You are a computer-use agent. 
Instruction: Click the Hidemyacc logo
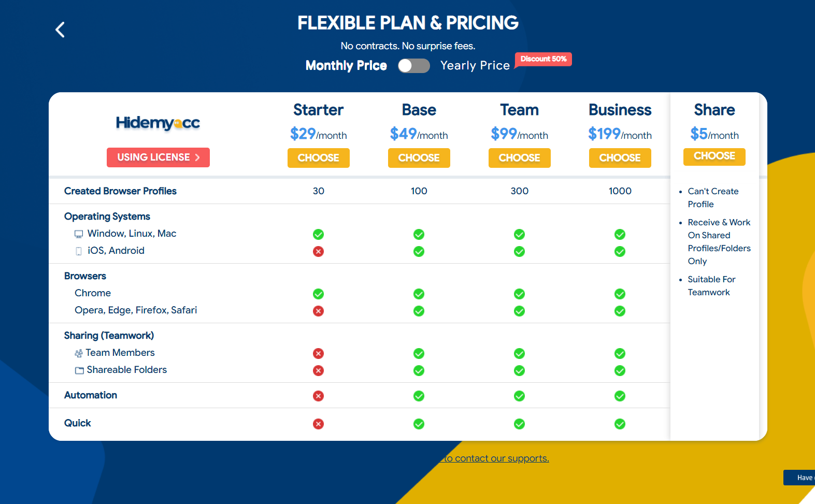[x=158, y=123]
